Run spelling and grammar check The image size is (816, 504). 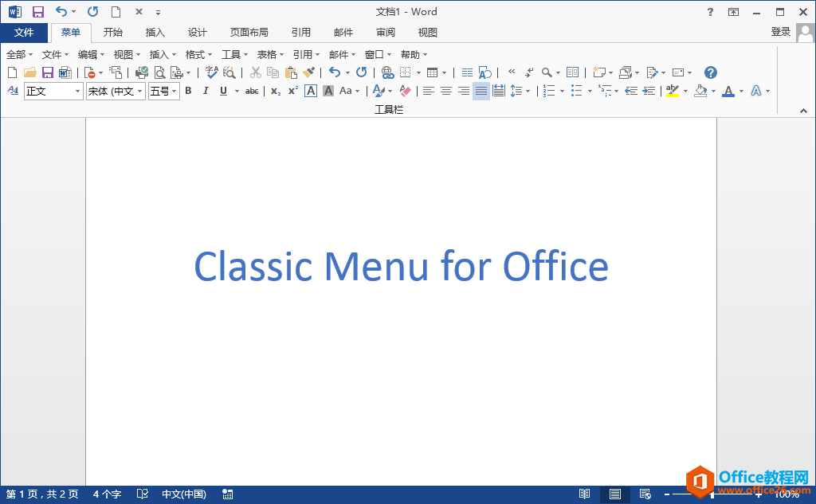point(211,72)
